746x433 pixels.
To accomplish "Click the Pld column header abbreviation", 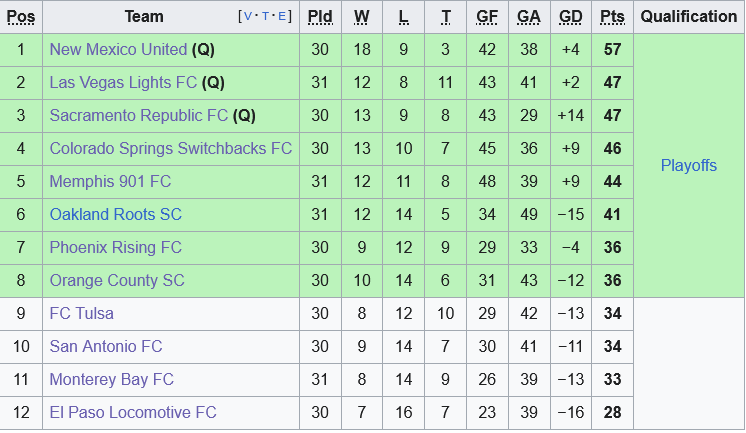I will [x=320, y=17].
